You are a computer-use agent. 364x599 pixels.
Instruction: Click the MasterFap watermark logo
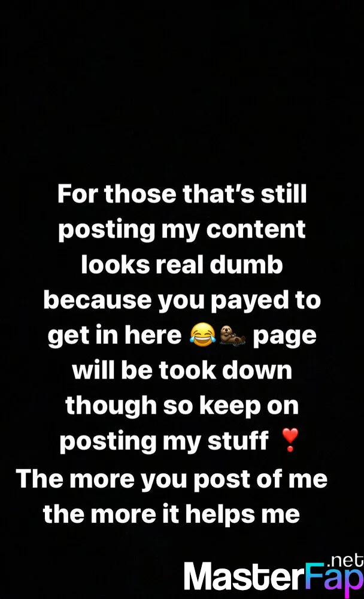point(274,575)
